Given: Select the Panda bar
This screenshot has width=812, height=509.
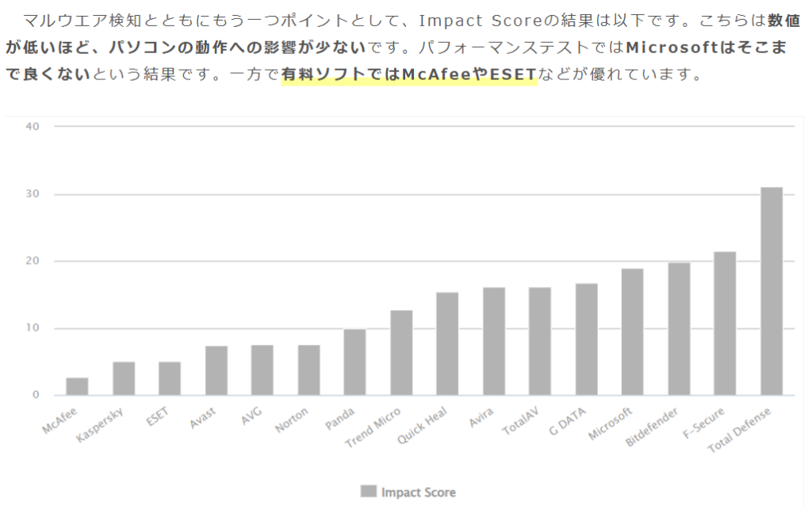Looking at the screenshot, I should click(354, 362).
